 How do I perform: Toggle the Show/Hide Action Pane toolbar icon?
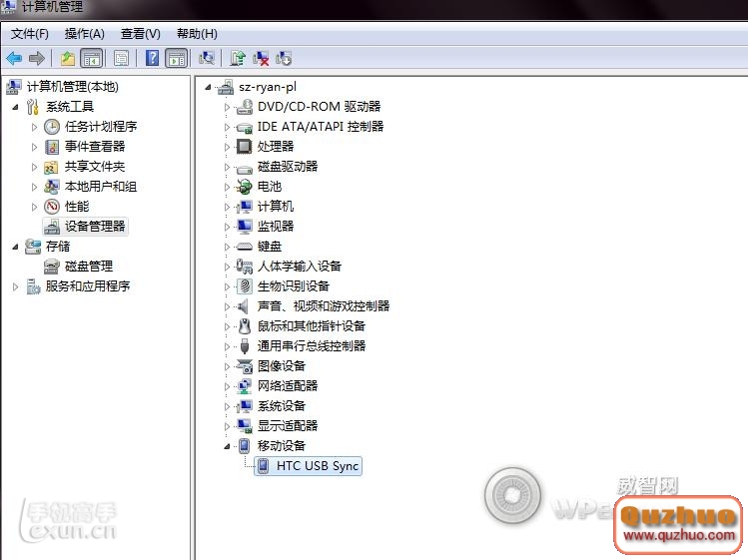tap(177, 58)
